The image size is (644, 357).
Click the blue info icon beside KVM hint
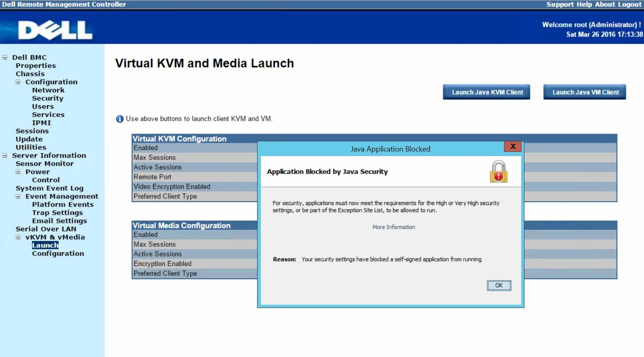coord(120,119)
